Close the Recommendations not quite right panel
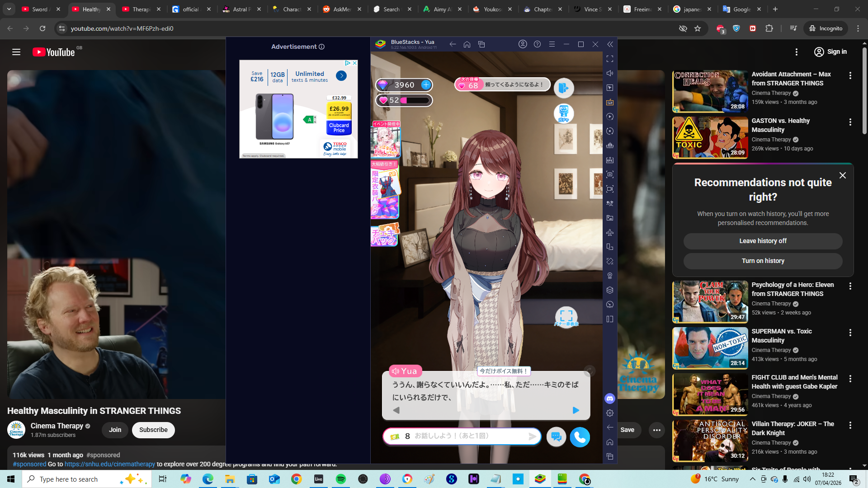Viewport: 868px width, 488px height. tap(842, 175)
